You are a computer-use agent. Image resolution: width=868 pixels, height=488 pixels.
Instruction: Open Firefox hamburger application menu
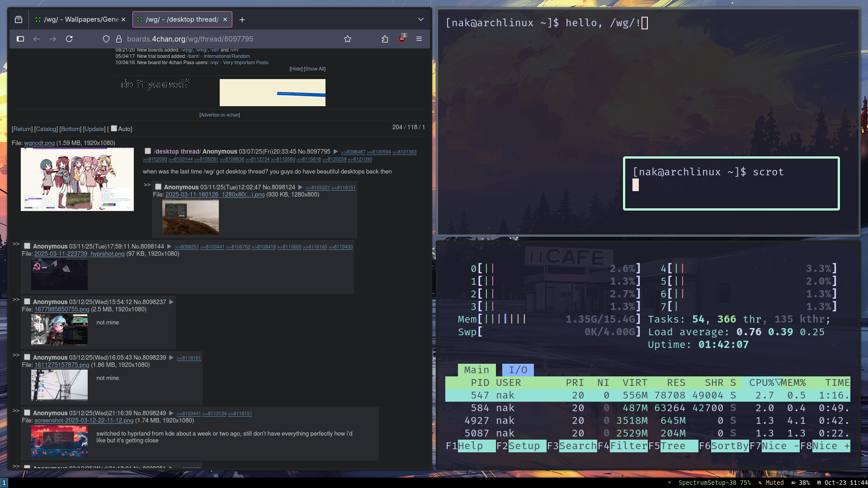(419, 39)
